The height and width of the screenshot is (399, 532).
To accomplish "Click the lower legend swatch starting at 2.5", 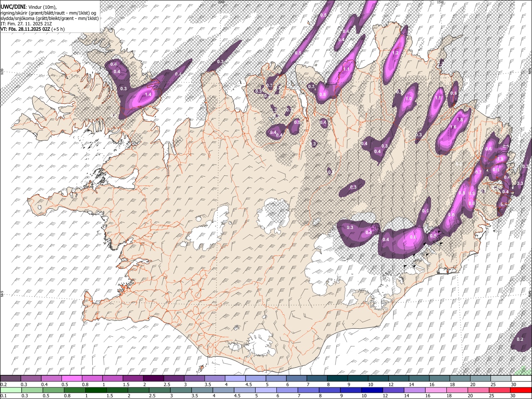I will click(160, 390).
